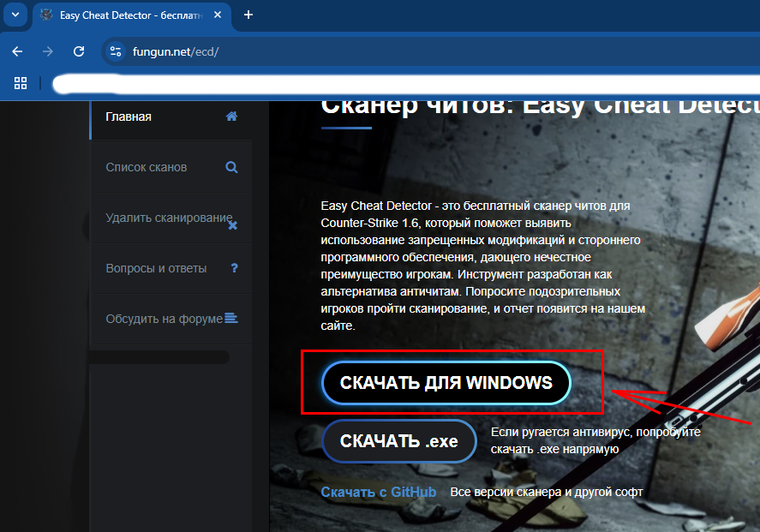
Task: Go forward to the next page
Action: coord(47,51)
